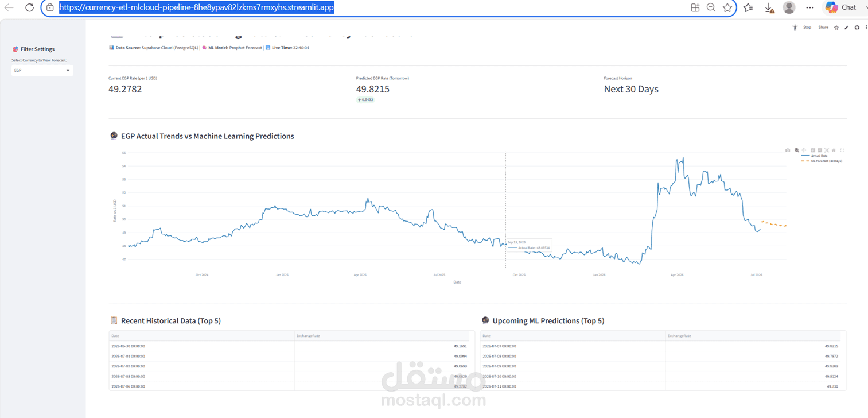
Task: Select the 2026-07-03 00:00:00 row cell
Action: [201, 376]
